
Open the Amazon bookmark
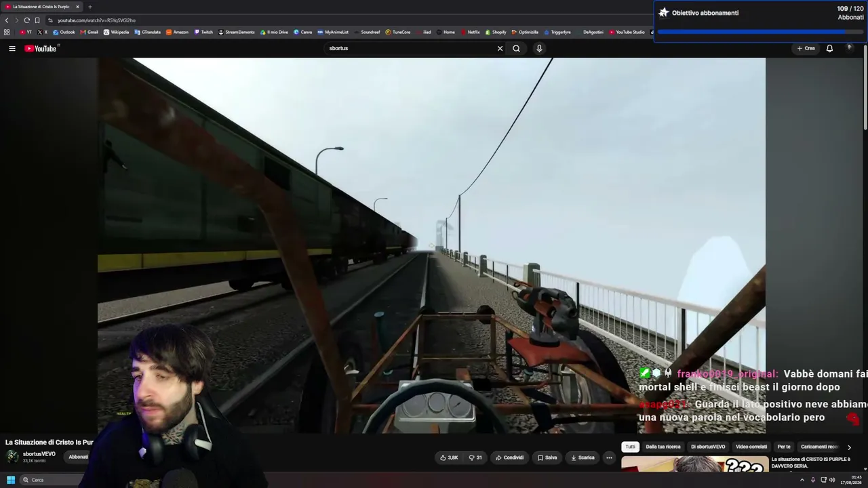point(177,32)
